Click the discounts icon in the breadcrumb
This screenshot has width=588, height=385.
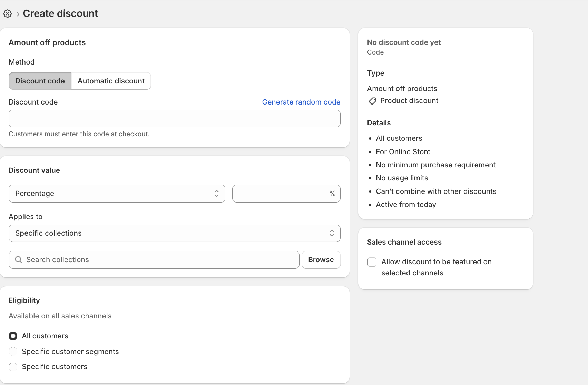[8, 14]
